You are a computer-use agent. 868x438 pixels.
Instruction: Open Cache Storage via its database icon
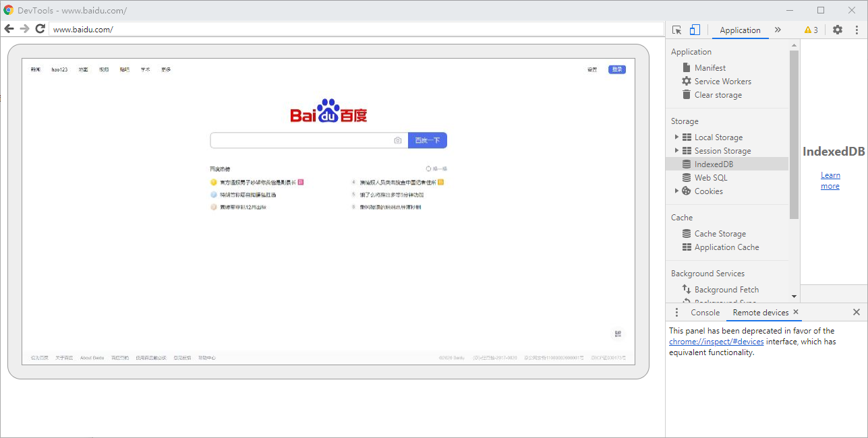(x=687, y=233)
